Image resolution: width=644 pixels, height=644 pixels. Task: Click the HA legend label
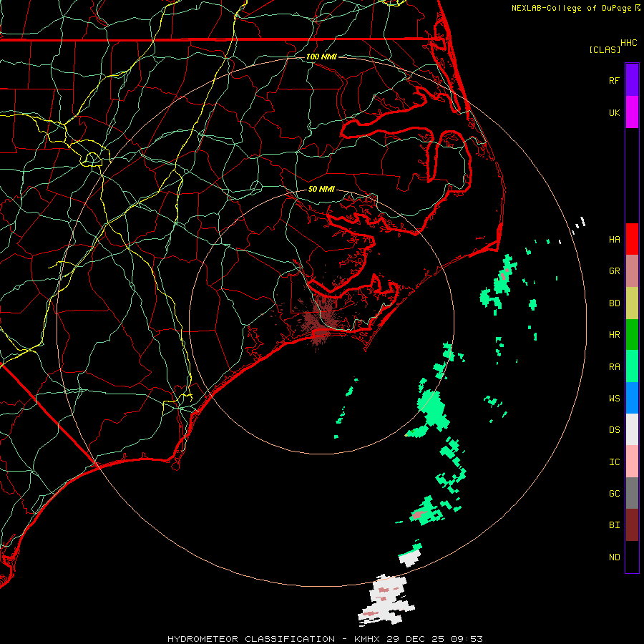click(614, 239)
